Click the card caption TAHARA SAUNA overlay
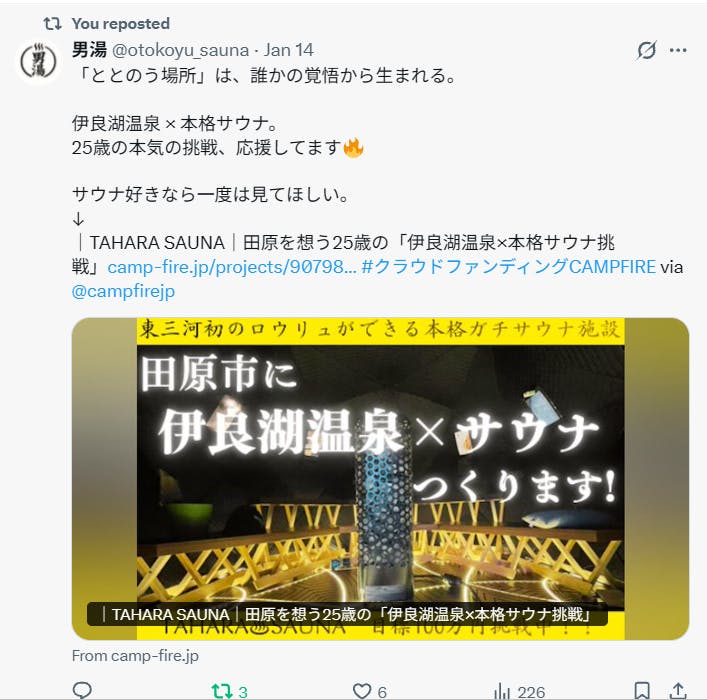This screenshot has height=700, width=707. (347, 614)
